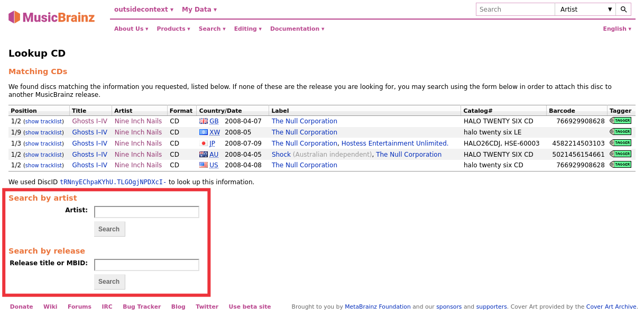Viewport: 644px width, 324px height.
Task: Click the Release title or MBID field
Action: (x=146, y=265)
